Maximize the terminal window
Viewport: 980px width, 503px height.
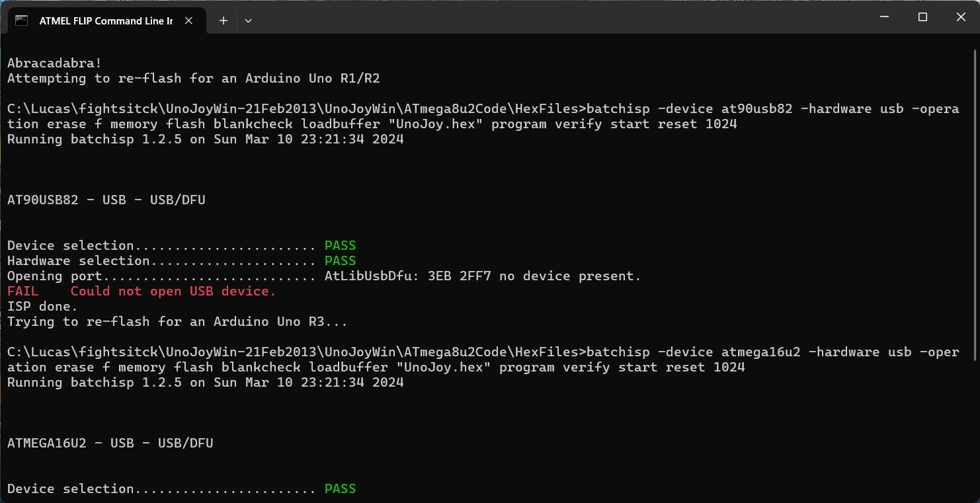pyautogui.click(x=923, y=17)
